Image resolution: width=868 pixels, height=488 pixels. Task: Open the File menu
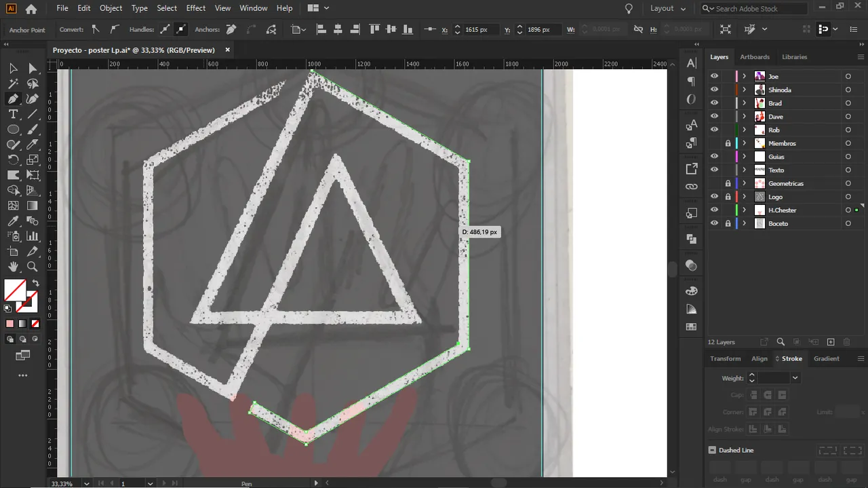(62, 8)
